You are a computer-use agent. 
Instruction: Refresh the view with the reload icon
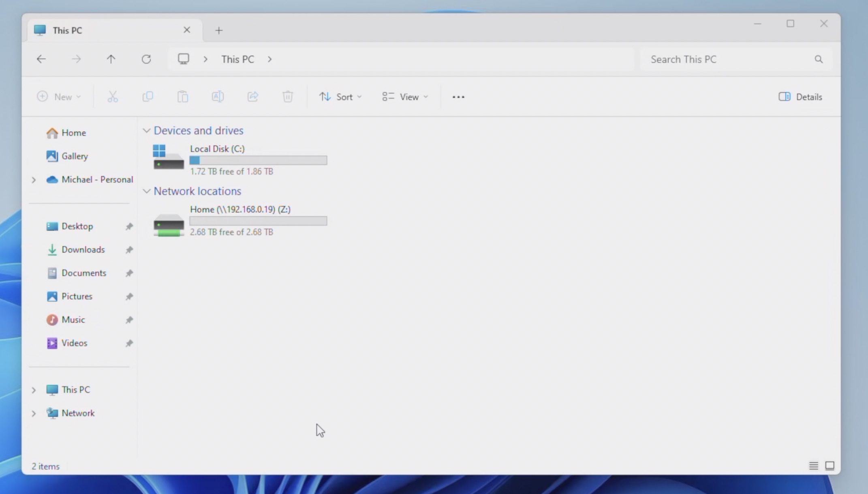[147, 59]
